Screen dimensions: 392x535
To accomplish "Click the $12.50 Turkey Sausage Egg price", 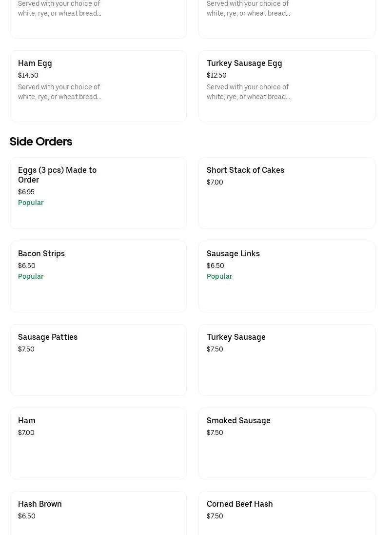I will pyautogui.click(x=216, y=75).
